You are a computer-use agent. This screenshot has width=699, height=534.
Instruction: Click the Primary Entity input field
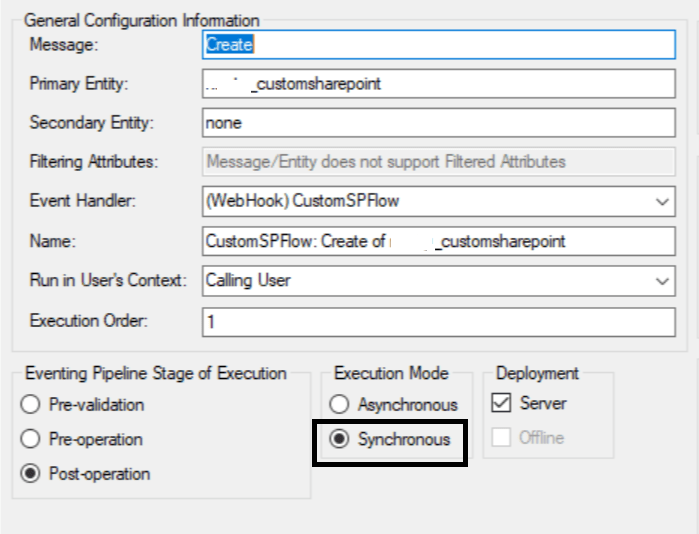coord(438,84)
